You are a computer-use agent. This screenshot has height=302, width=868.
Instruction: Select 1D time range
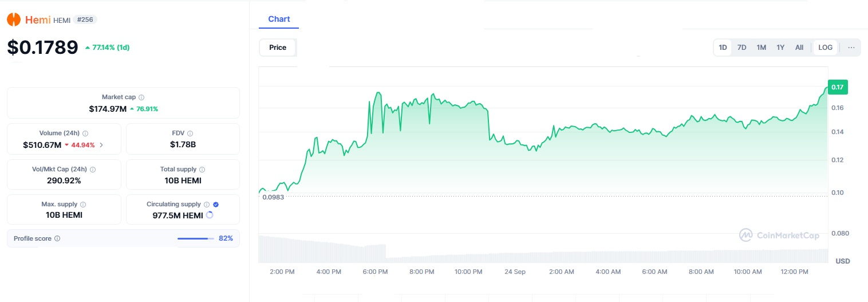(723, 48)
